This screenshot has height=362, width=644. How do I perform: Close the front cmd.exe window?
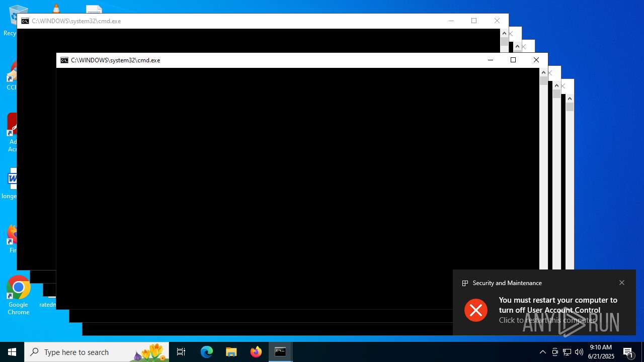pos(536,60)
